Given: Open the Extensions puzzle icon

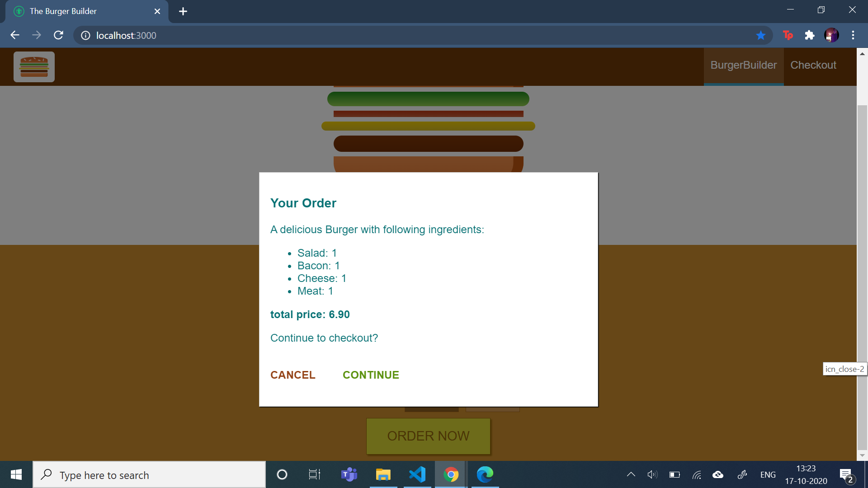Looking at the screenshot, I should pos(810,35).
